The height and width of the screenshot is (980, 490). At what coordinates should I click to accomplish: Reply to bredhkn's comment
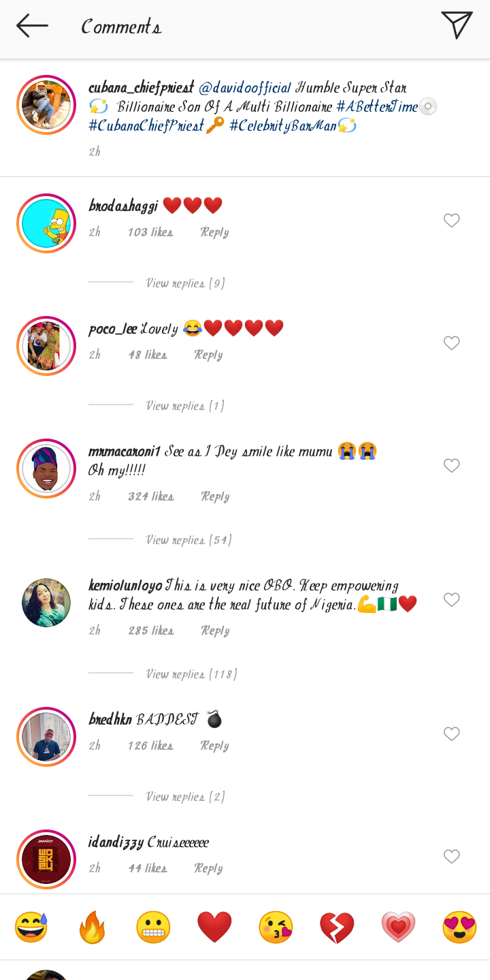(214, 746)
